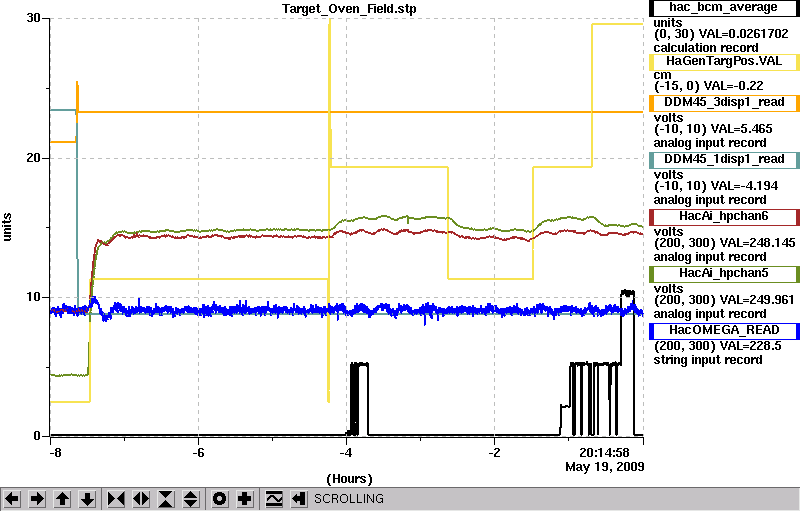Image resolution: width=800 pixels, height=511 pixels.
Task: Compress the time axis horizontally
Action: coord(116,498)
